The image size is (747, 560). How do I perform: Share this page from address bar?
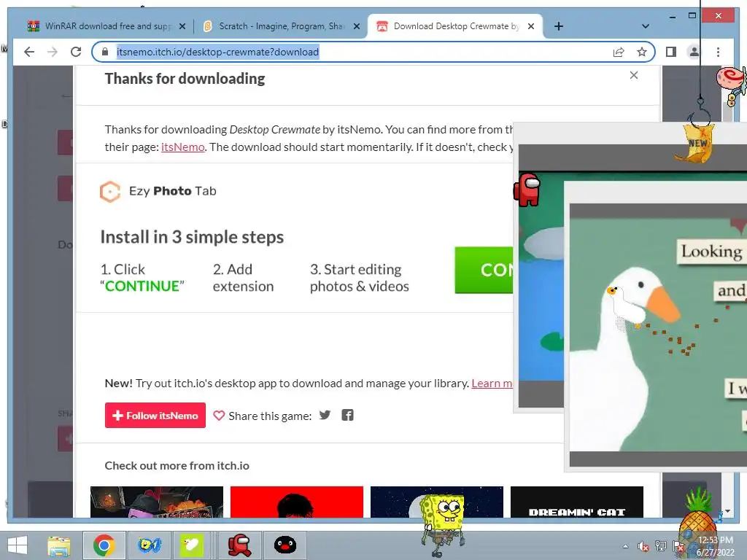coord(619,52)
